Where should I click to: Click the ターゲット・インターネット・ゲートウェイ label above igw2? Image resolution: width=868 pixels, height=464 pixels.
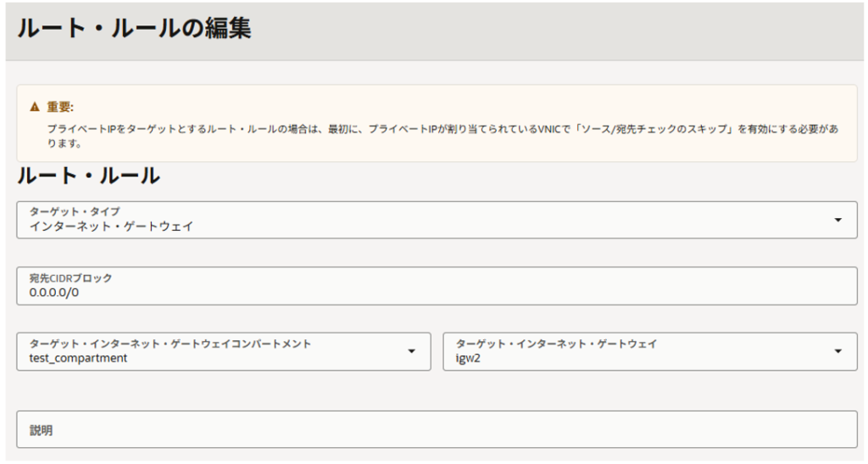pos(556,344)
